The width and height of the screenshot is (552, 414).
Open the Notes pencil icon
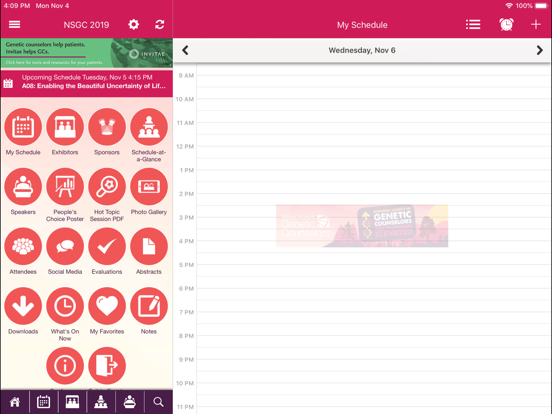[149, 306]
